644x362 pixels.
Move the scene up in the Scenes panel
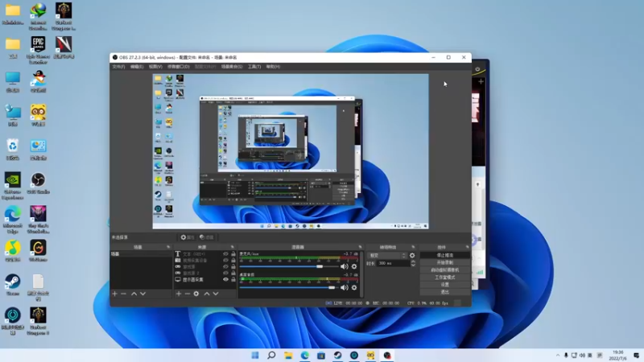coord(134,294)
